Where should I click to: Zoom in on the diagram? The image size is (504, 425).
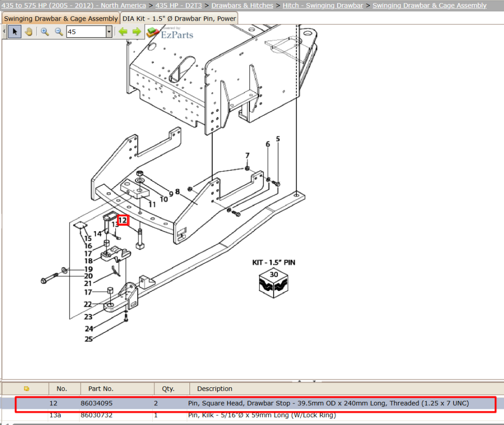click(45, 32)
